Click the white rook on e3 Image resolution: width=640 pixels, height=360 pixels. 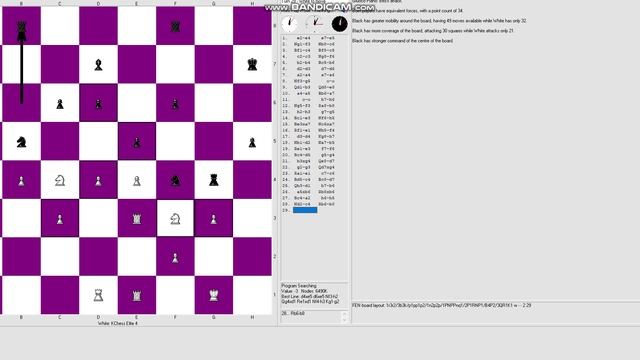[x=137, y=219]
